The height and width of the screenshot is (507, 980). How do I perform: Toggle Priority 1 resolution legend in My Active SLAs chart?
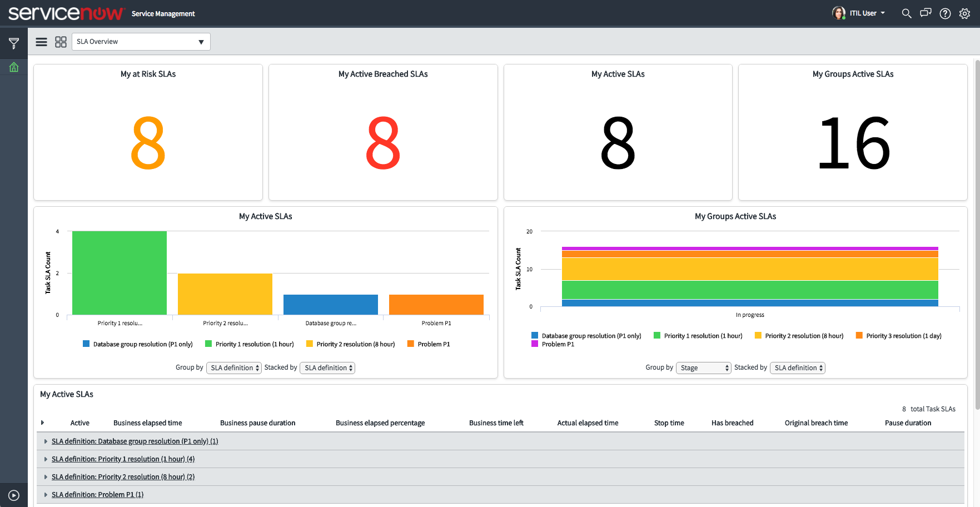(x=250, y=344)
